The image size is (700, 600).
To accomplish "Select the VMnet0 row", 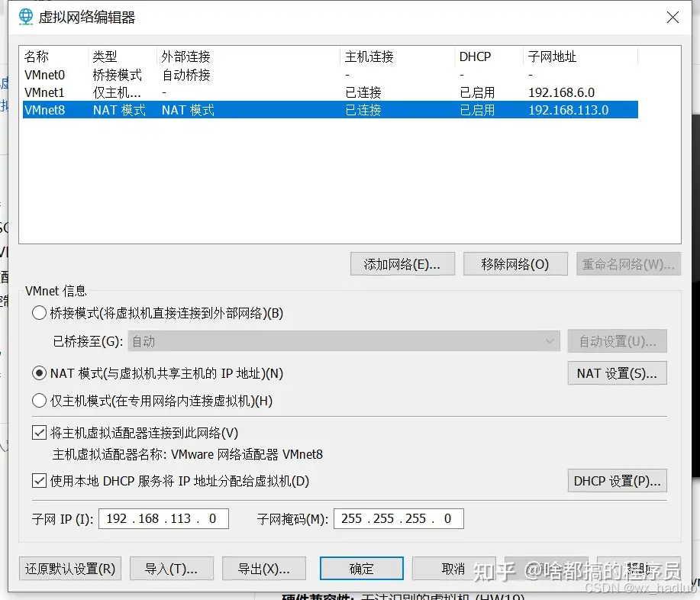I will (x=331, y=75).
